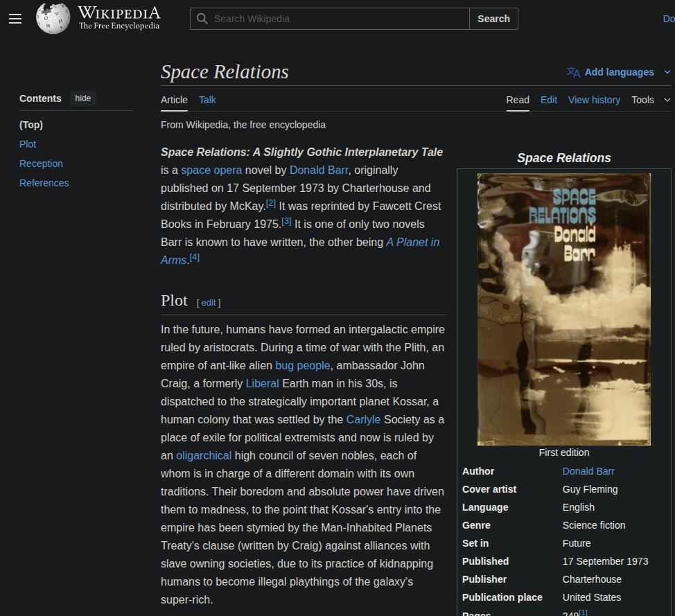Open the Space Relations book cover image
The width and height of the screenshot is (675, 616).
click(x=564, y=309)
